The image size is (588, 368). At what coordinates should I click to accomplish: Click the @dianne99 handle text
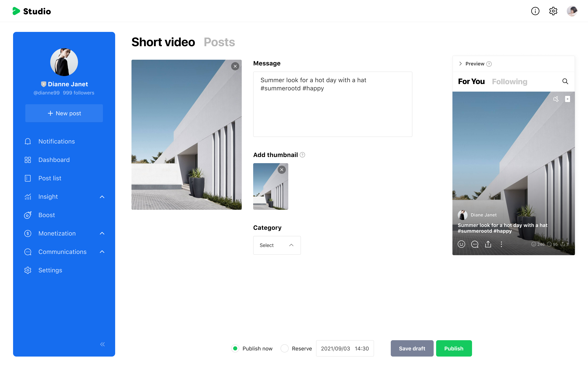(x=46, y=93)
